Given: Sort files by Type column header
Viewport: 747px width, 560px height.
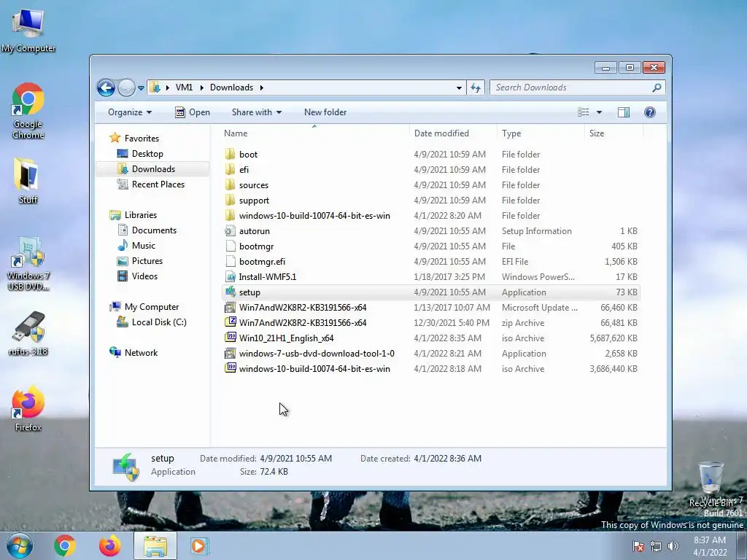Looking at the screenshot, I should coord(541,133).
